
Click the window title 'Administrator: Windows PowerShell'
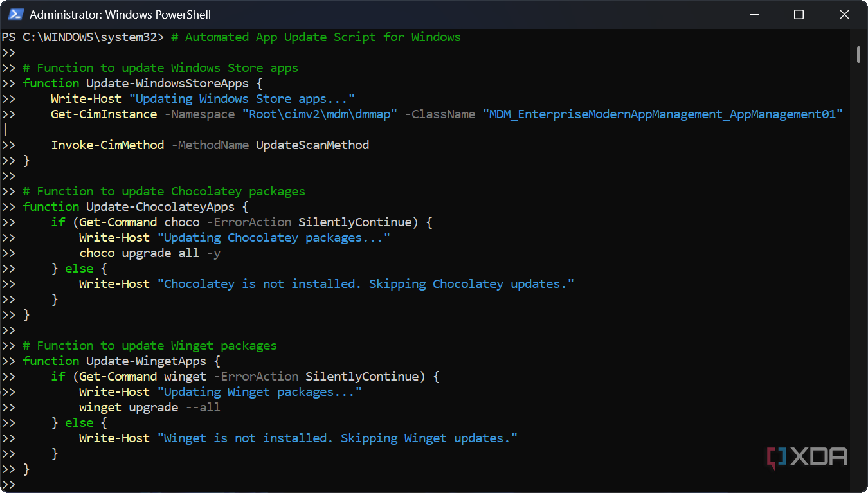pos(120,14)
